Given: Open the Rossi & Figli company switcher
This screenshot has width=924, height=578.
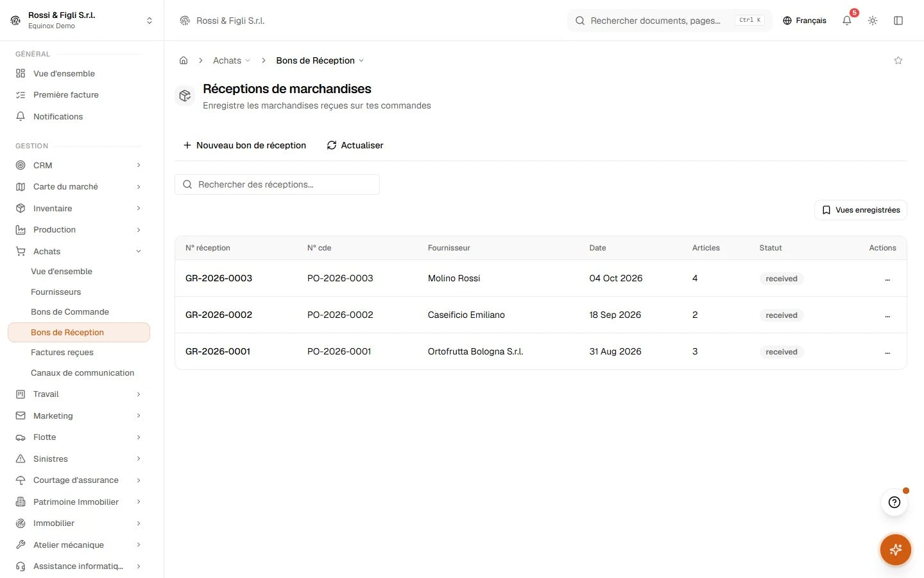Looking at the screenshot, I should pos(81,21).
